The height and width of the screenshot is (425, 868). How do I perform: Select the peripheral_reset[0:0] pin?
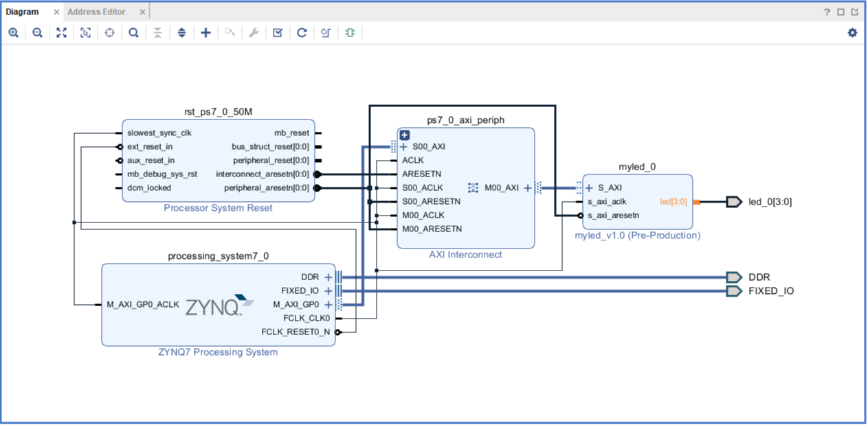click(x=271, y=161)
